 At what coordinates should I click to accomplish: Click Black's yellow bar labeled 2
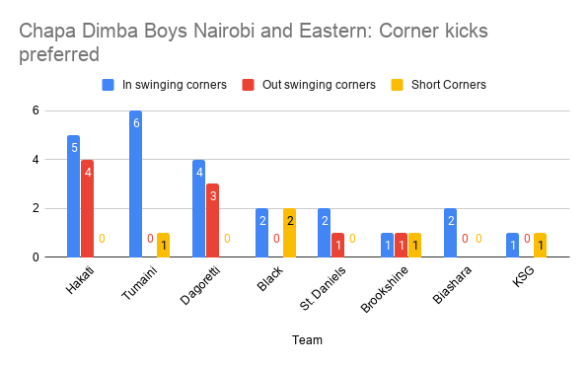click(x=289, y=233)
